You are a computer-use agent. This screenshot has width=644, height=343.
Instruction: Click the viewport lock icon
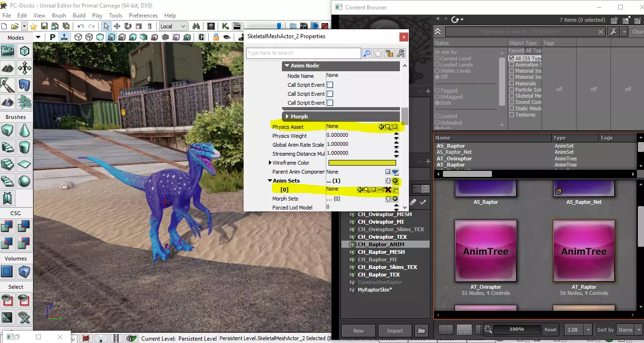216,37
